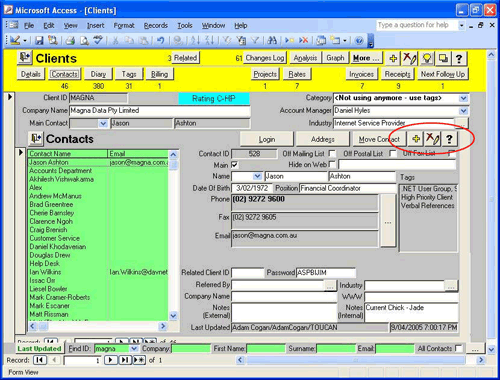Click the light bulb icon in Clients header

(x=427, y=58)
